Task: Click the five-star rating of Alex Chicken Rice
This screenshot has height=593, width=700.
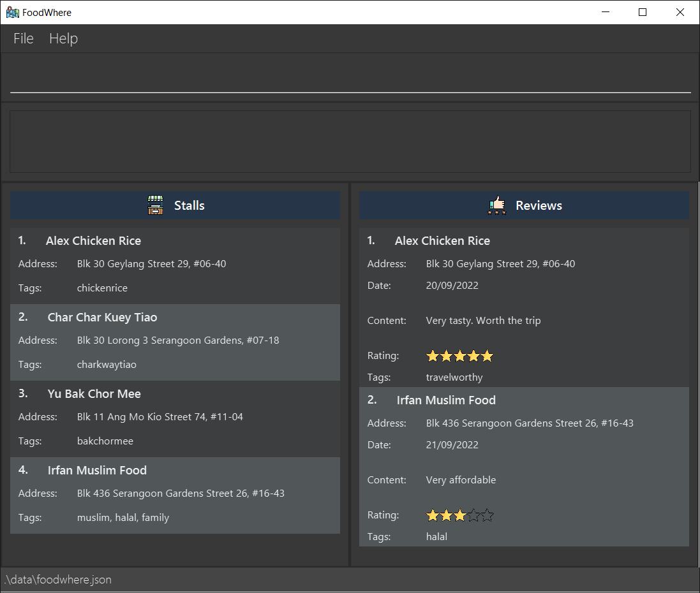Action: (x=460, y=356)
